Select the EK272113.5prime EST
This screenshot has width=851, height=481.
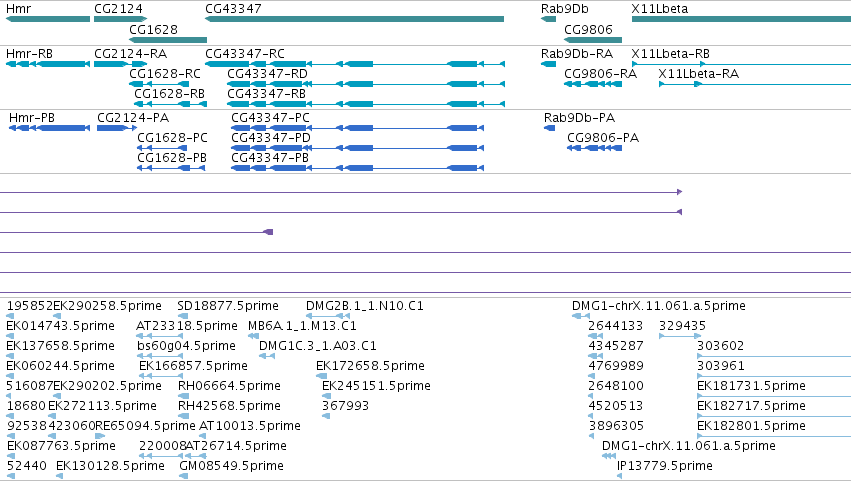(52, 416)
